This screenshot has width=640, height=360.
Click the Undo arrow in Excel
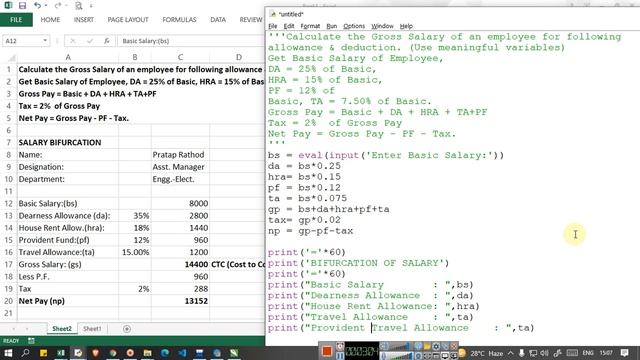coord(37,5)
